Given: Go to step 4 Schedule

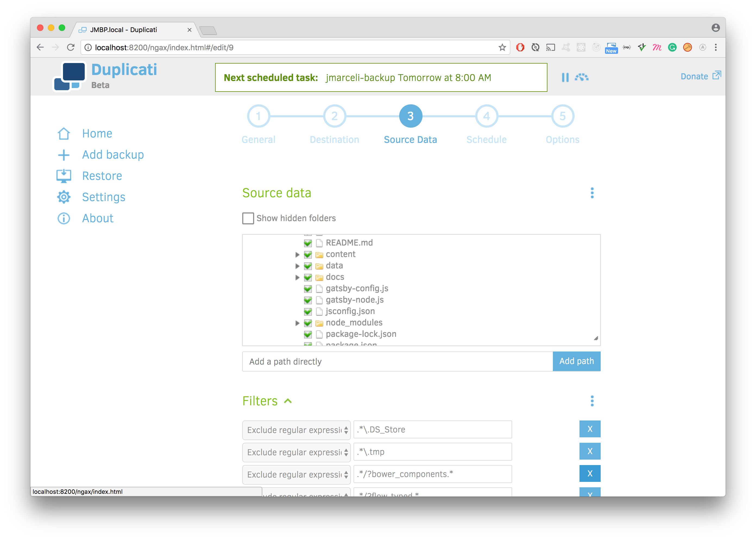Looking at the screenshot, I should coord(486,116).
